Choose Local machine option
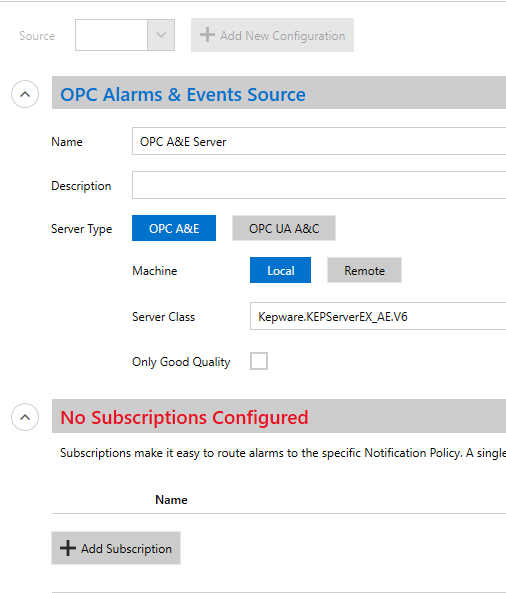The width and height of the screenshot is (506, 593). point(280,270)
